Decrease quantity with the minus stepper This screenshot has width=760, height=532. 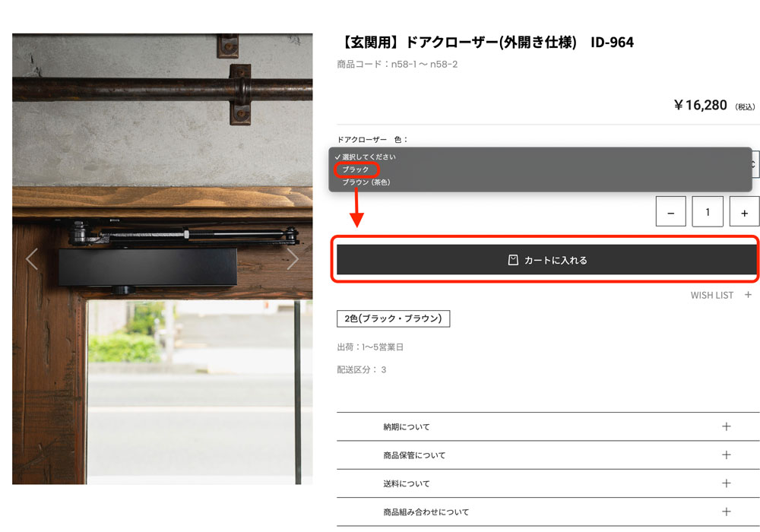670,212
